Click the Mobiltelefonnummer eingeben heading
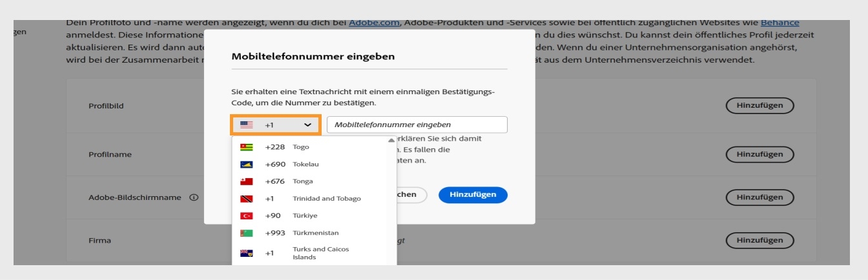 (x=313, y=57)
